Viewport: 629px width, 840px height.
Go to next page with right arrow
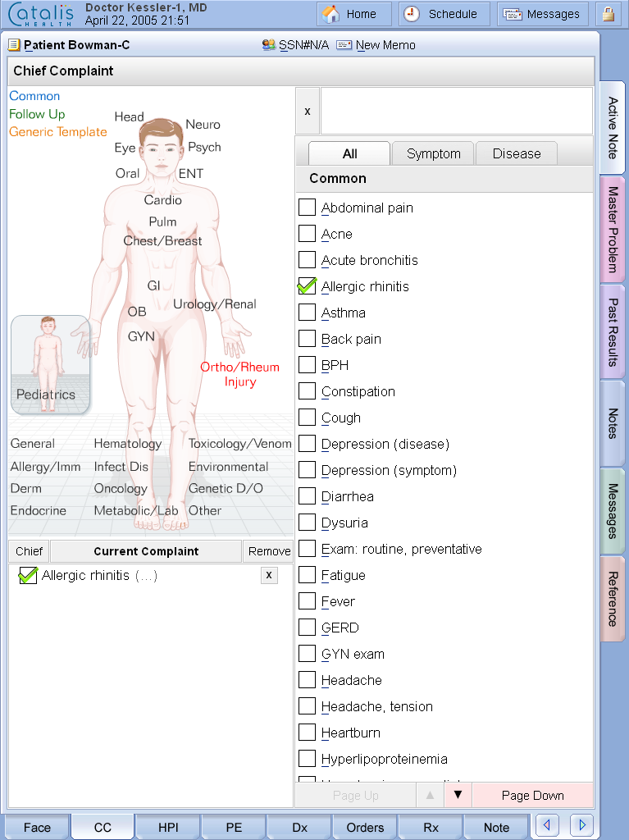pos(582,824)
